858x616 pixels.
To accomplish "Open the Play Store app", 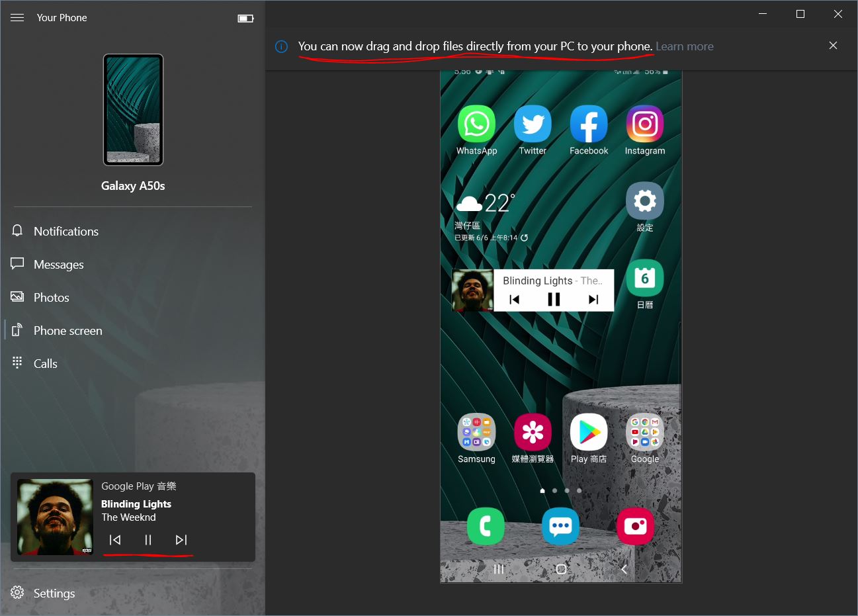I will point(589,438).
